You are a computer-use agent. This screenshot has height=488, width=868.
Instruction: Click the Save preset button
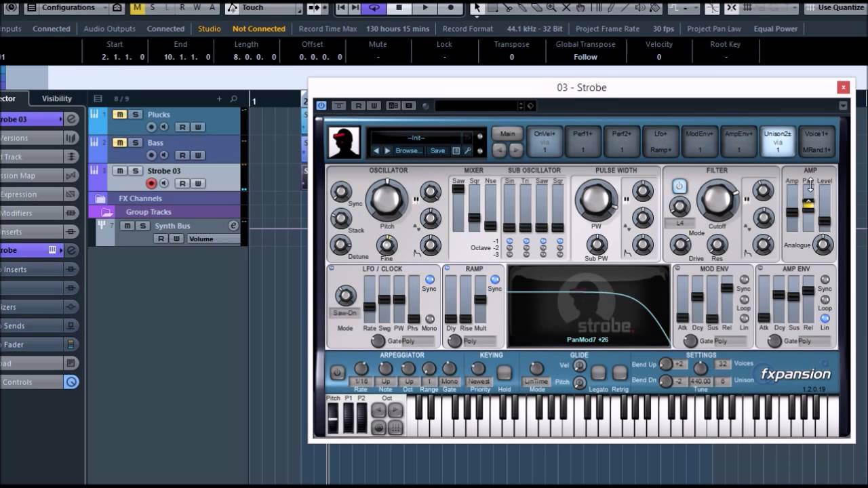point(438,150)
